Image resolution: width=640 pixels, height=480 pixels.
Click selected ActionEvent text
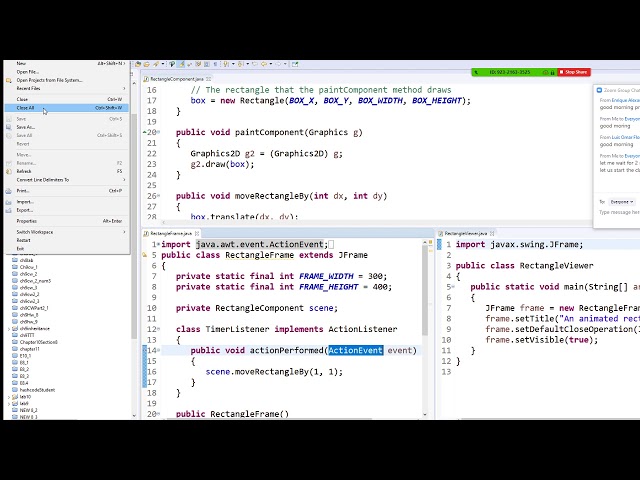click(356, 350)
